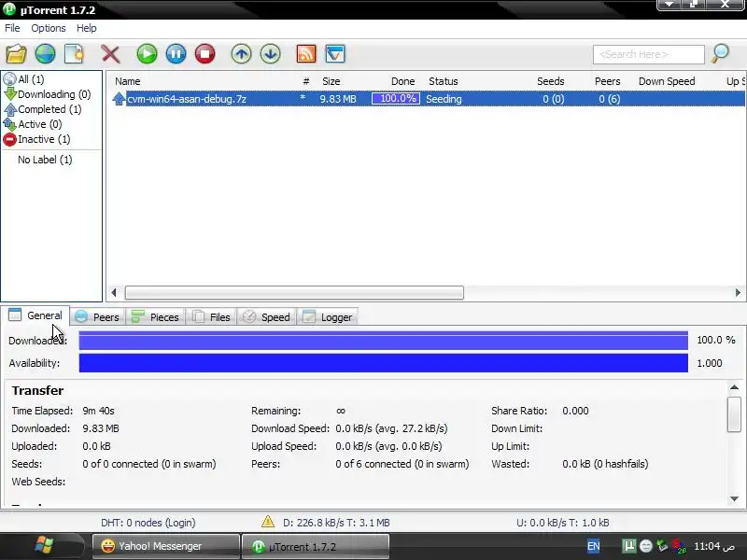Sort torrents by Seeds column
The width and height of the screenshot is (747, 560).
point(551,81)
